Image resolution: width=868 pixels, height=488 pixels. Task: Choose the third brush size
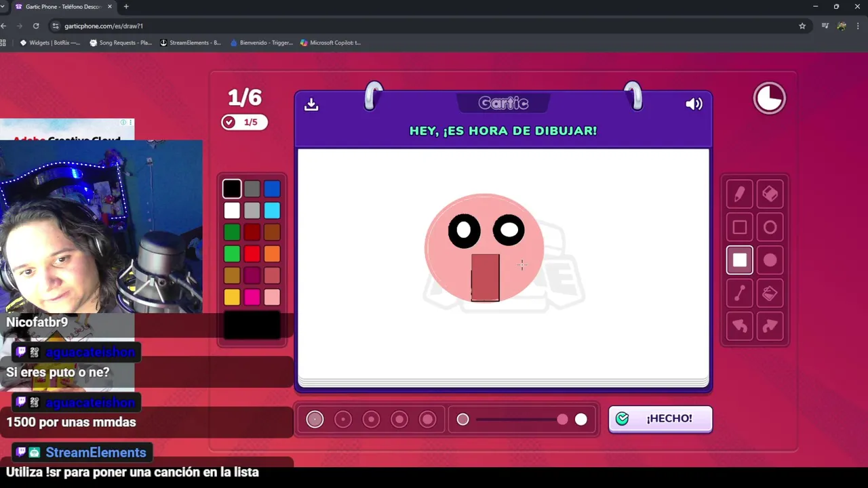coord(371,420)
